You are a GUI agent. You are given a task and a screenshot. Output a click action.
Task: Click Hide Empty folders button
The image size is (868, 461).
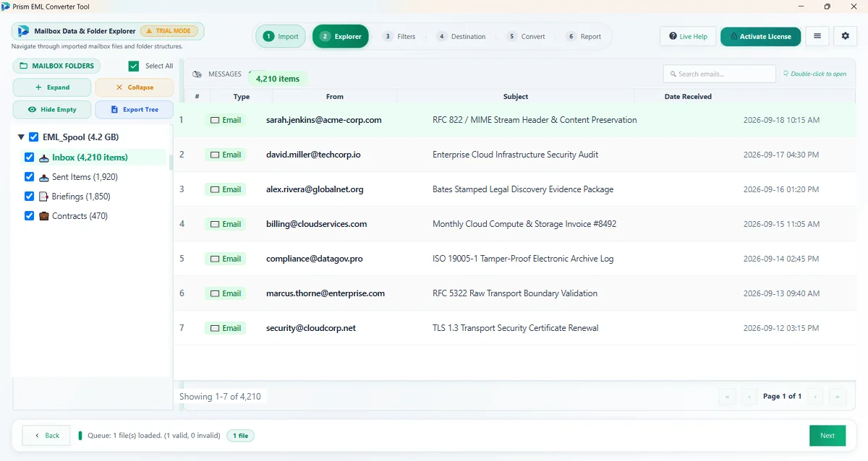click(x=52, y=110)
